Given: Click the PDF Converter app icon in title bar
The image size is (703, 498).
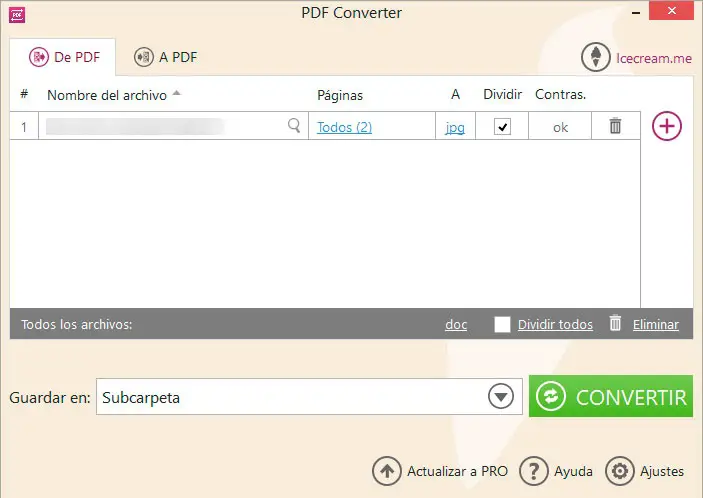Looking at the screenshot, I should tap(17, 15).
